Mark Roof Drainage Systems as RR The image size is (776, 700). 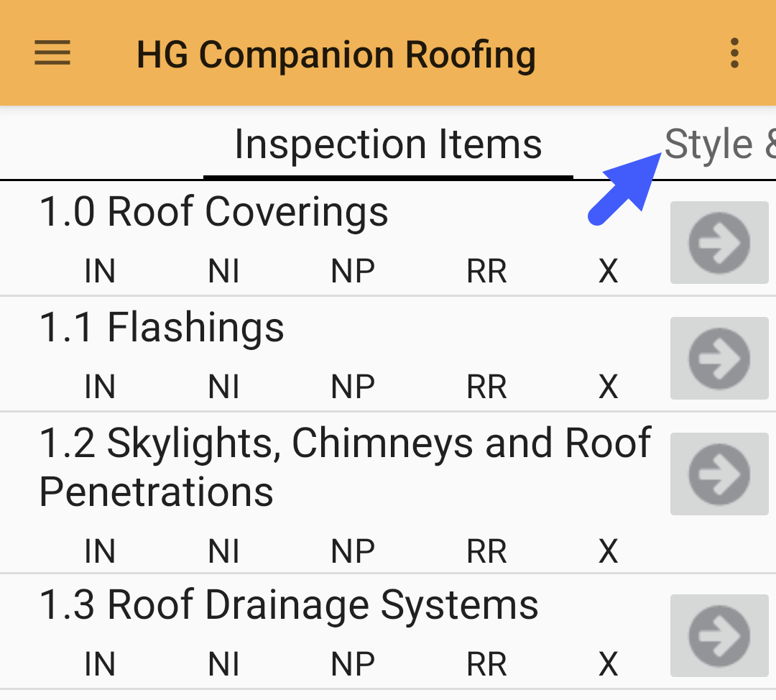(486, 663)
